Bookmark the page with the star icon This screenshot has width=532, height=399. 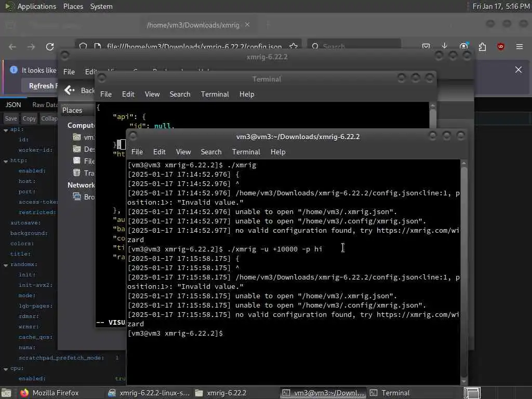tap(294, 46)
